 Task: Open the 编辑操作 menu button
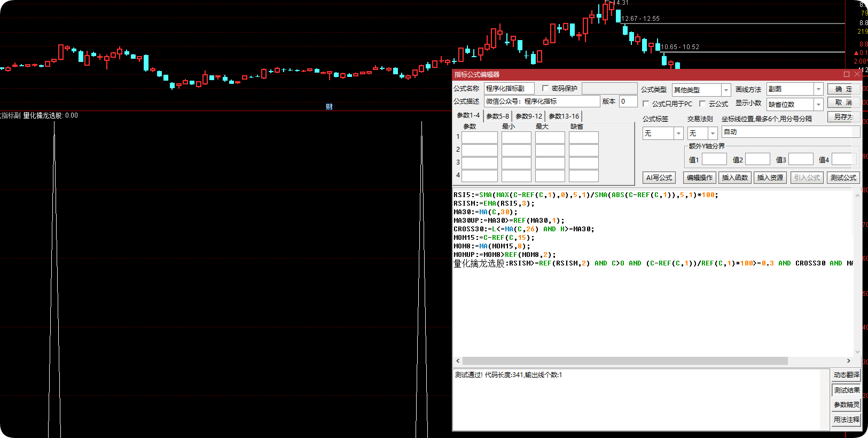[x=700, y=177]
